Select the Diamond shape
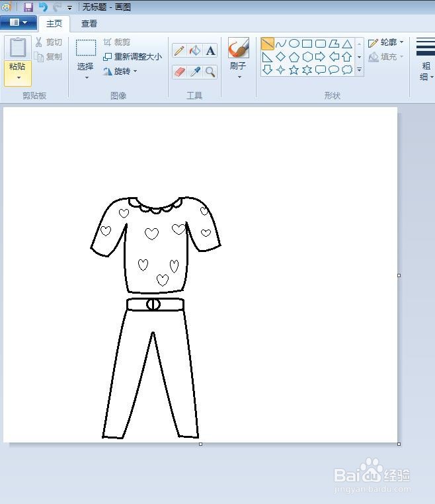The image size is (435, 504). pyautogui.click(x=281, y=57)
